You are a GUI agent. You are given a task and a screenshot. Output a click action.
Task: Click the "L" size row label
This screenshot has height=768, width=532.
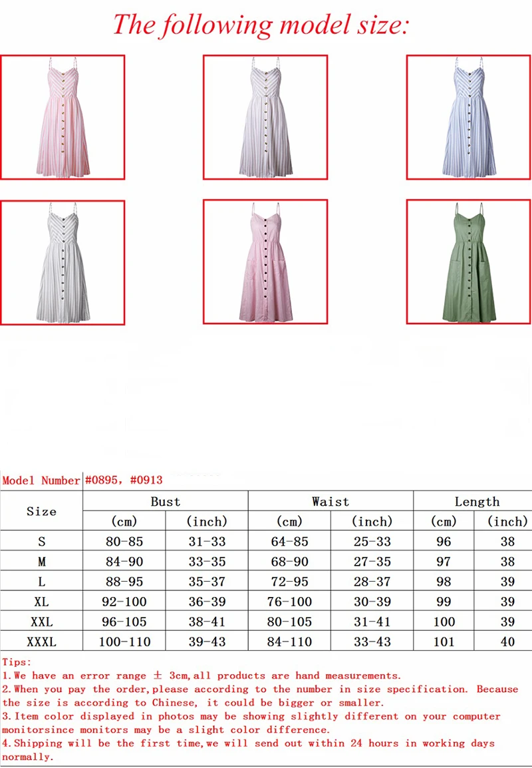point(42,582)
